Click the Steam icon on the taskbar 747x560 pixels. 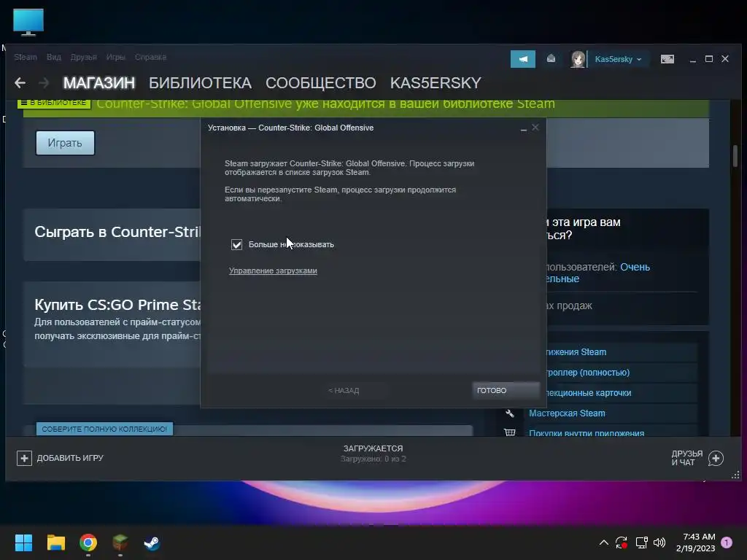pos(152,542)
